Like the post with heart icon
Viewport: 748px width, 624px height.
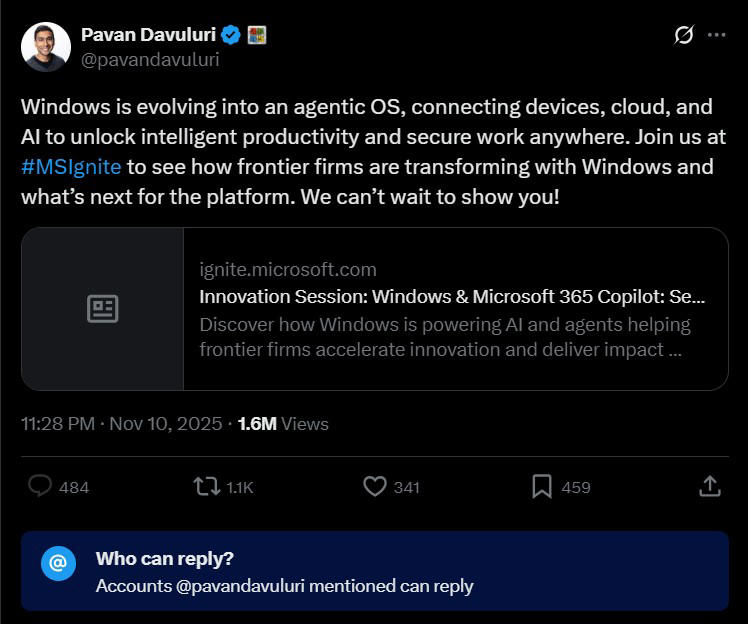[x=375, y=487]
